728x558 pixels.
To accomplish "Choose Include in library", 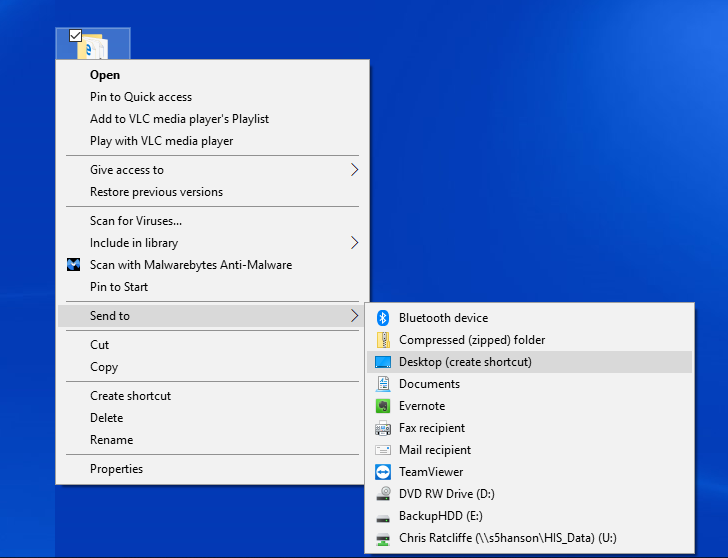I will coord(213,243).
